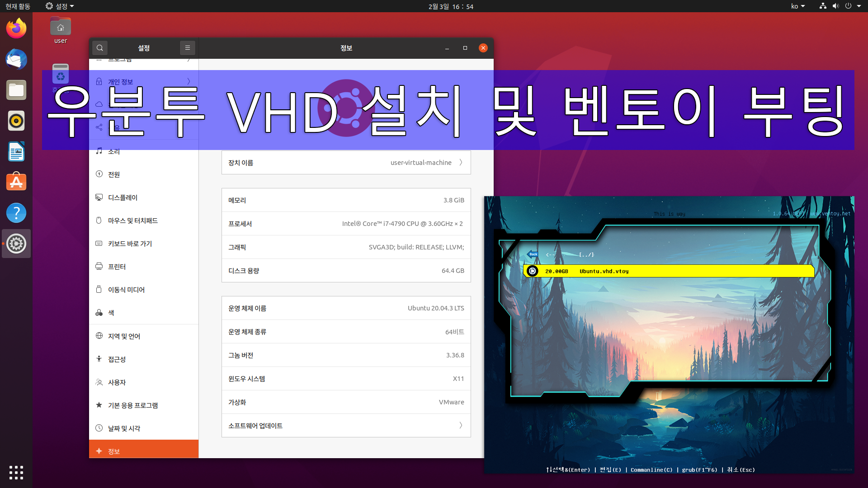Show applications grid button
This screenshot has height=488, width=868.
point(16,472)
